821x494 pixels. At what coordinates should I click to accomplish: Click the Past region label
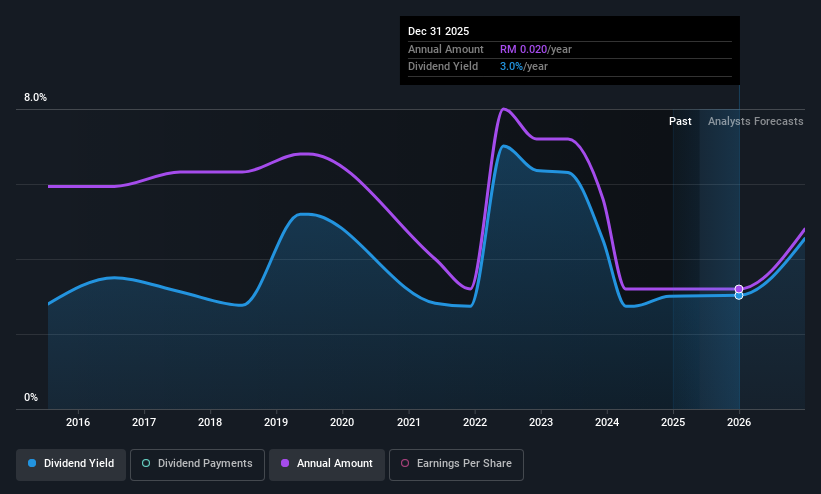(x=680, y=122)
